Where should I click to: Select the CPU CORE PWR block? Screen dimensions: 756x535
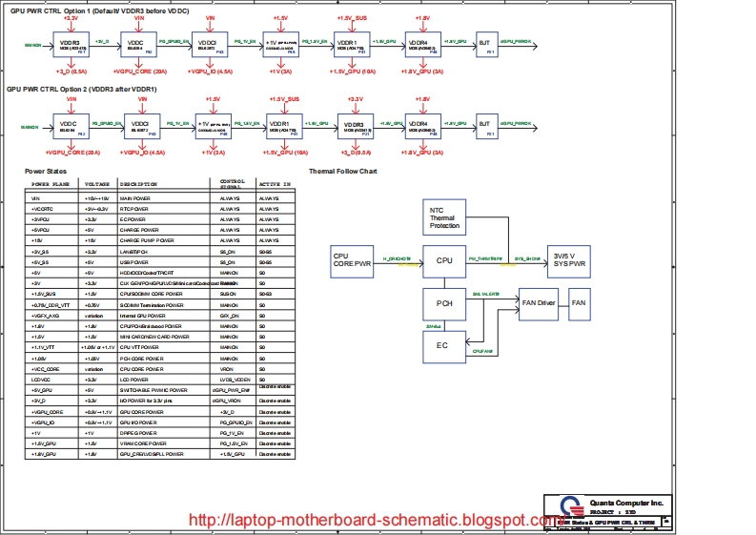click(350, 260)
